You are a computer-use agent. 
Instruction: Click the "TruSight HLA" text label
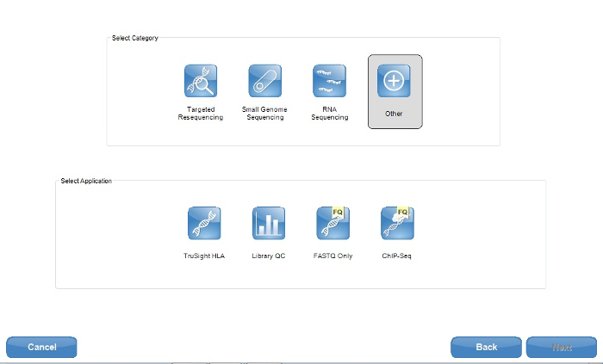point(204,256)
